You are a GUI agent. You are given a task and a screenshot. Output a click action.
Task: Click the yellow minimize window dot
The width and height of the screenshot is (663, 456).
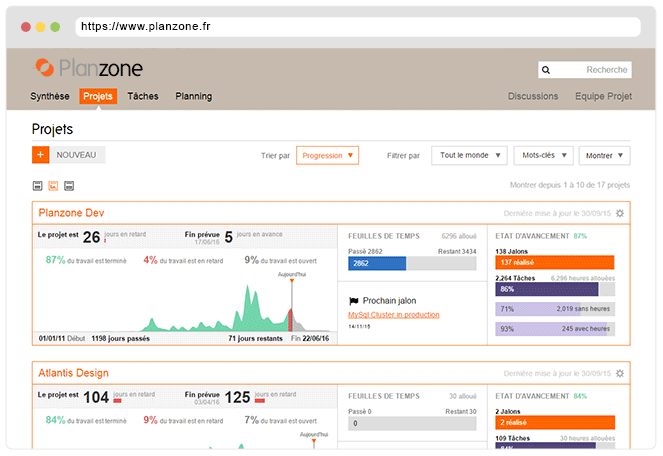[x=41, y=27]
